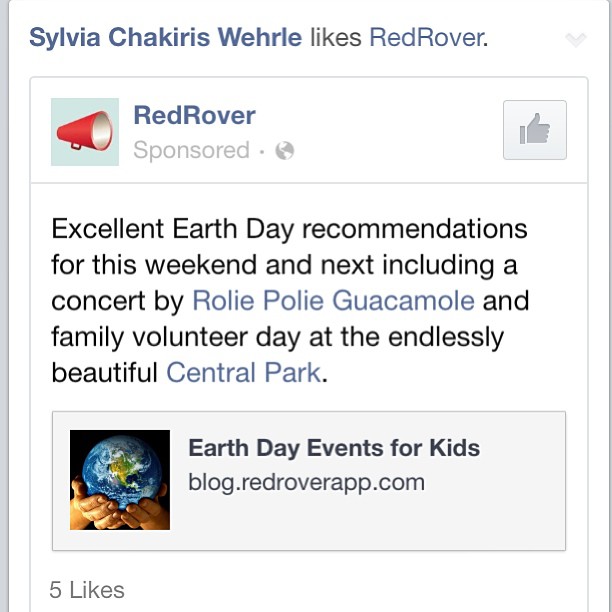The height and width of the screenshot is (612, 612).
Task: Click the Sponsored label
Action: click(191, 150)
